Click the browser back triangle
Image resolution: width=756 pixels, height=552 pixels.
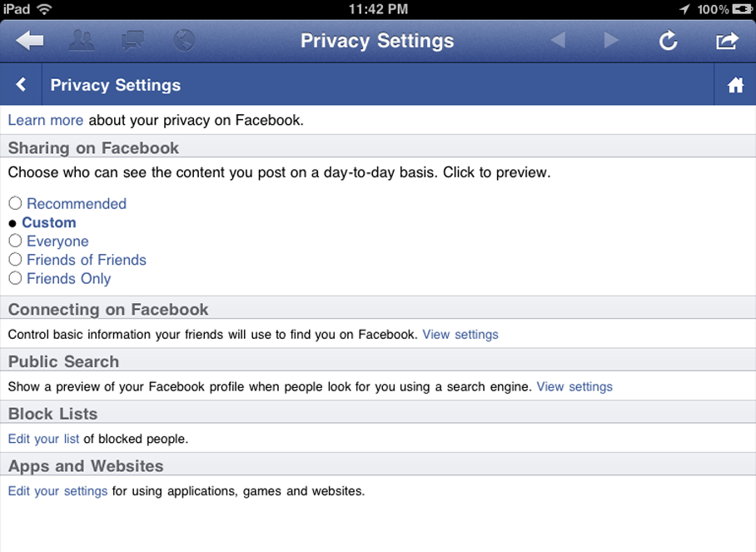[558, 41]
